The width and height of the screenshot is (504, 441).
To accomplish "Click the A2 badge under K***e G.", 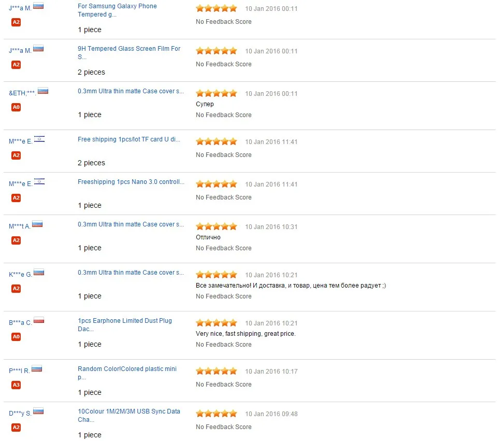I will (16, 288).
